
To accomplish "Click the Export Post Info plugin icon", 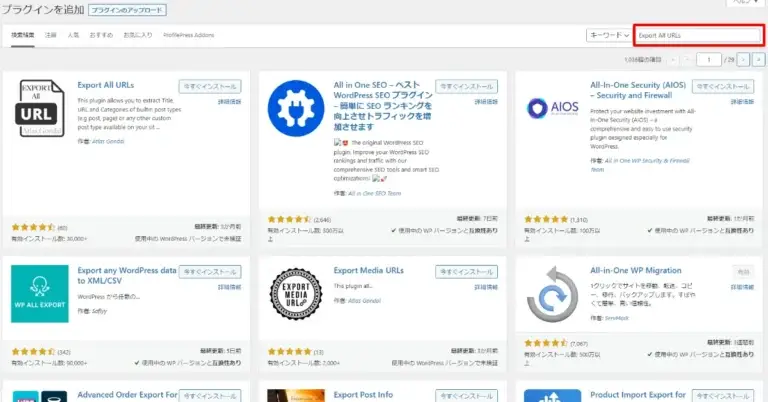I will (296, 395).
